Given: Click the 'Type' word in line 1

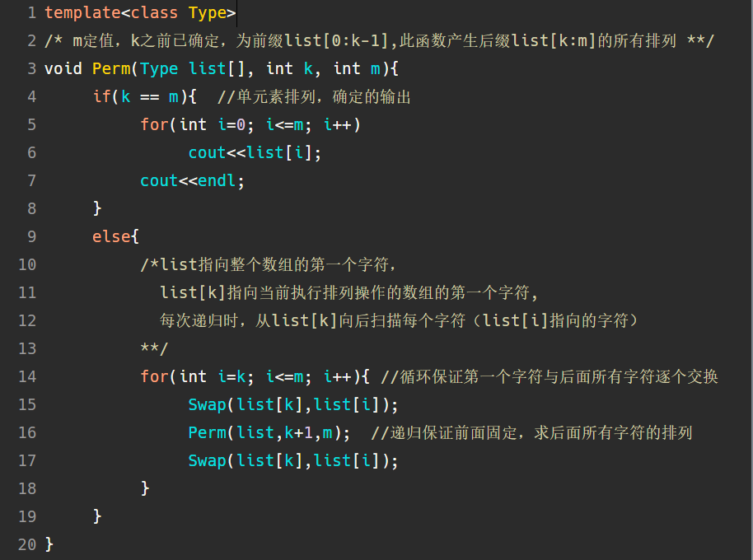Looking at the screenshot, I should pyautogui.click(x=207, y=13).
